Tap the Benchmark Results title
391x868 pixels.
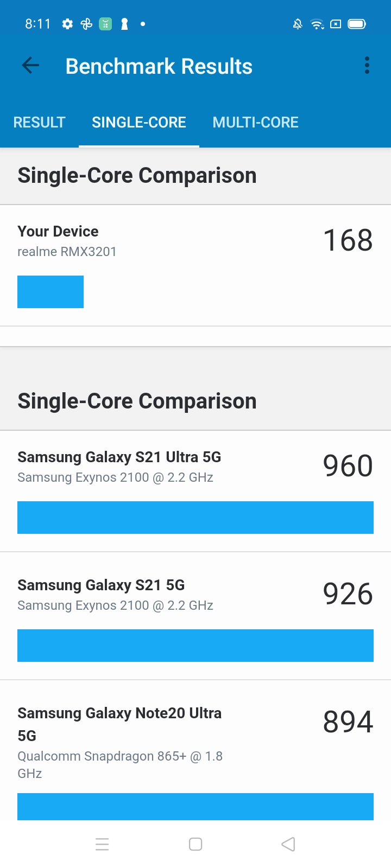pyautogui.click(x=159, y=66)
